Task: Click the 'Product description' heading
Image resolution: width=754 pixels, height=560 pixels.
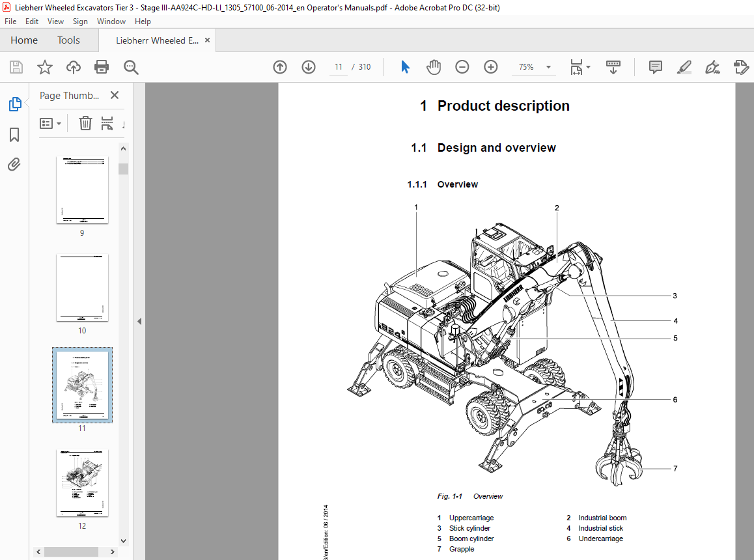Action: pyautogui.click(x=503, y=106)
